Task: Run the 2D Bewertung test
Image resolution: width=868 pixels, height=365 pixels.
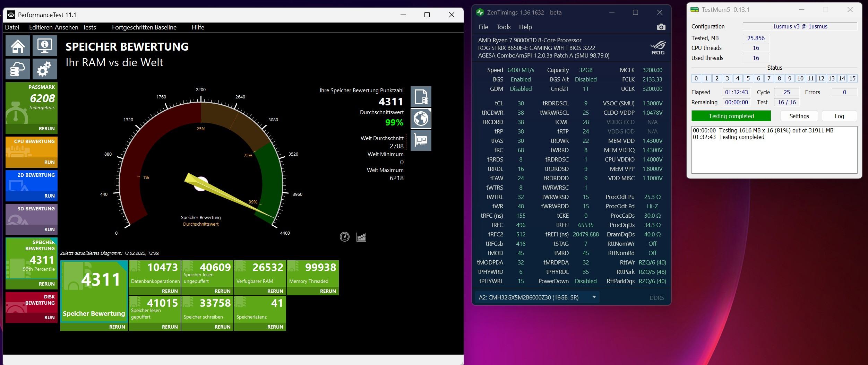Action: (50, 196)
